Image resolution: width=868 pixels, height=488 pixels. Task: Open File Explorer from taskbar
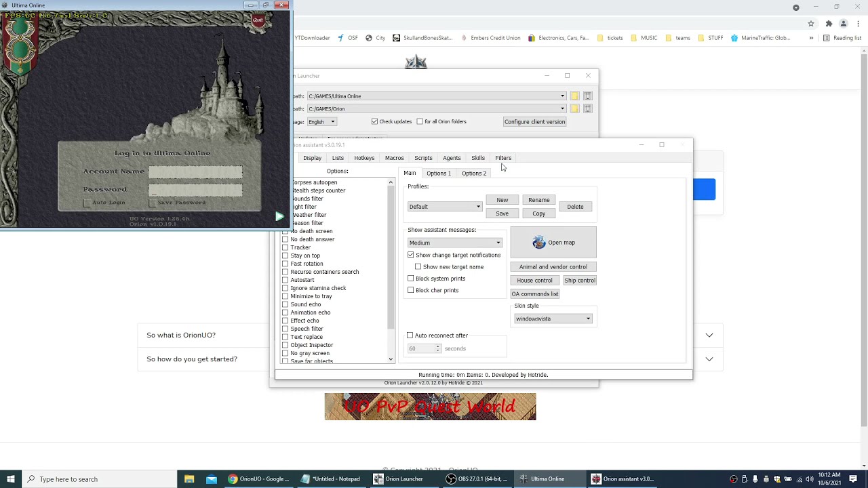pos(189,479)
